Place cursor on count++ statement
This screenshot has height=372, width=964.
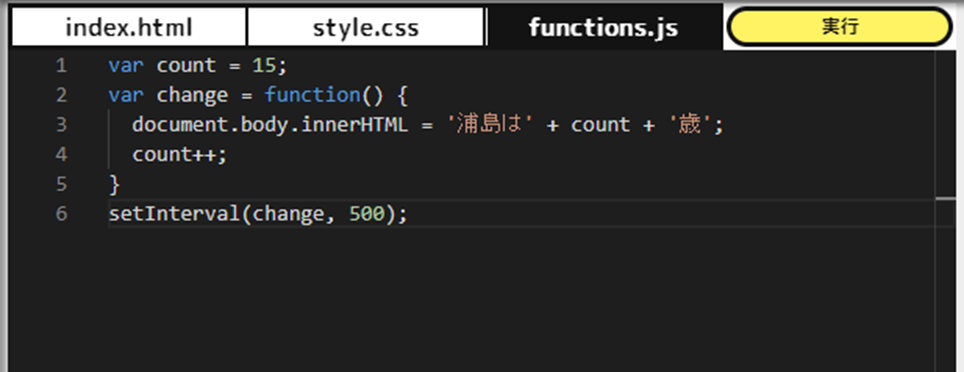pyautogui.click(x=180, y=154)
